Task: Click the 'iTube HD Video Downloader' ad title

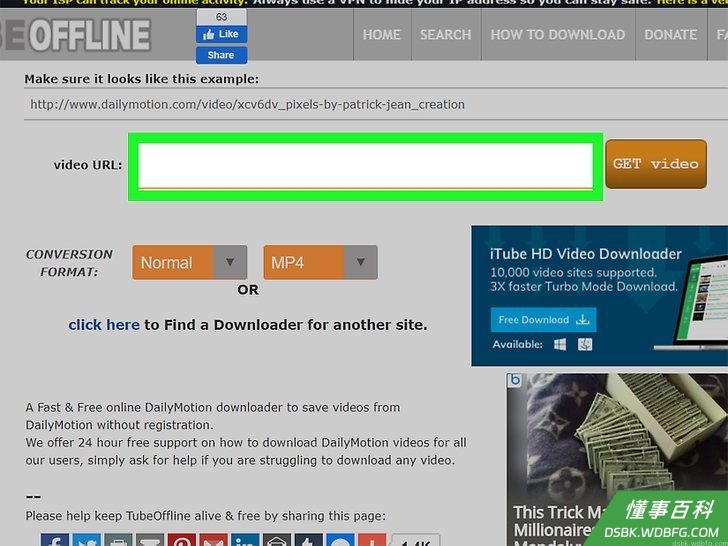Action: point(585,254)
